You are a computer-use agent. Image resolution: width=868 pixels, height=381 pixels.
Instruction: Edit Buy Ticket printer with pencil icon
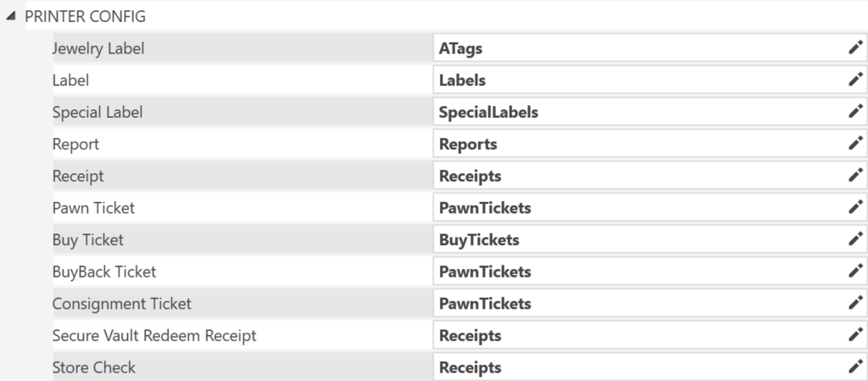tap(855, 239)
